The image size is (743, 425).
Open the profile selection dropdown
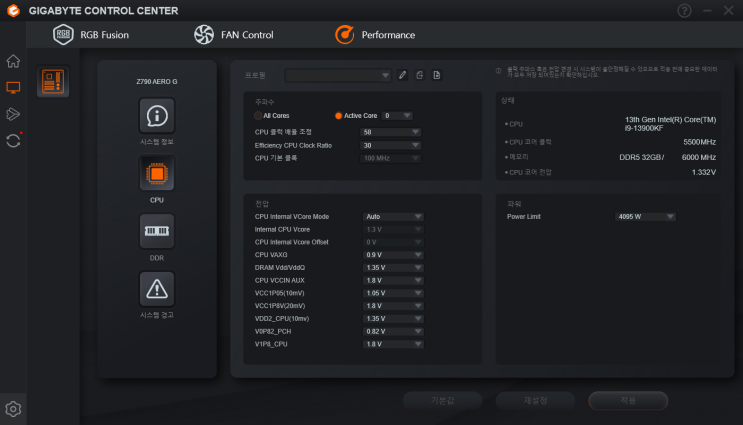(338, 75)
